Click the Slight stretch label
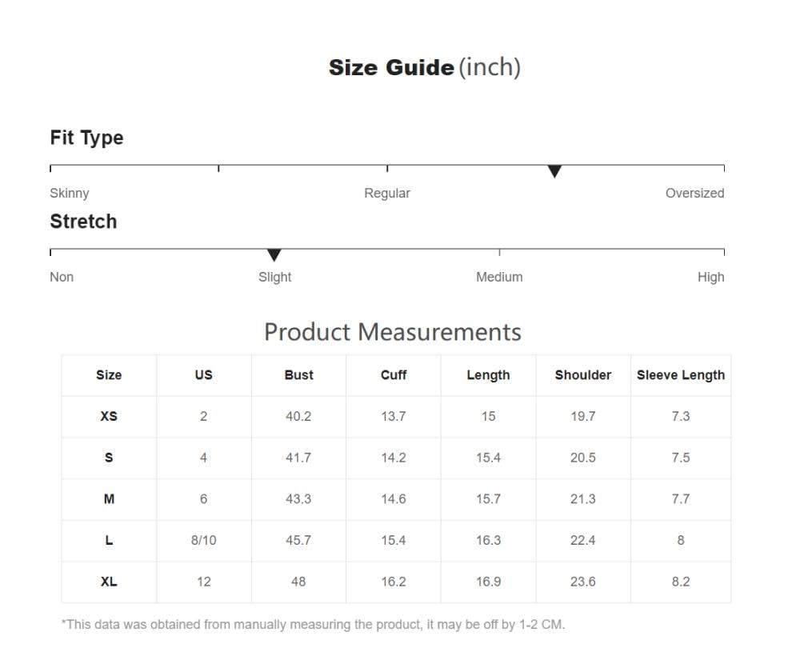Image resolution: width=792 pixels, height=672 pixels. coord(274,277)
